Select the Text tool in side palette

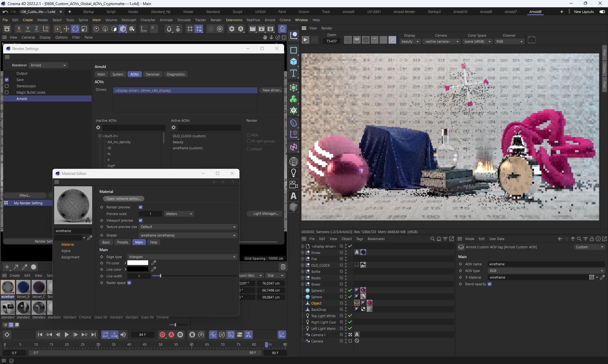pos(294,73)
